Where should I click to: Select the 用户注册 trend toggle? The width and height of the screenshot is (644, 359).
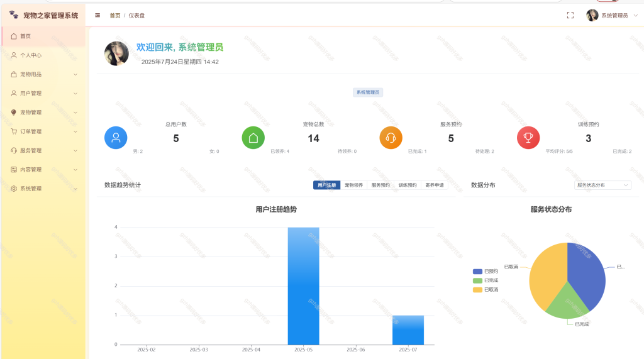click(x=326, y=185)
